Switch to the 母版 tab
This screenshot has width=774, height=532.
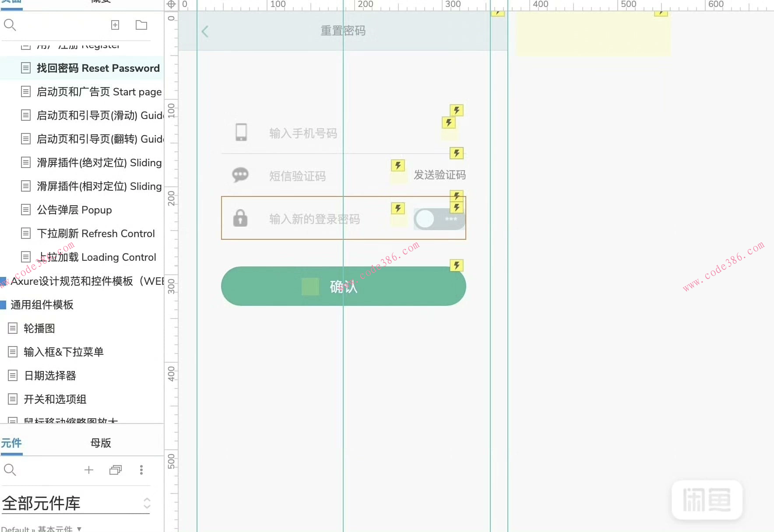[x=100, y=443]
